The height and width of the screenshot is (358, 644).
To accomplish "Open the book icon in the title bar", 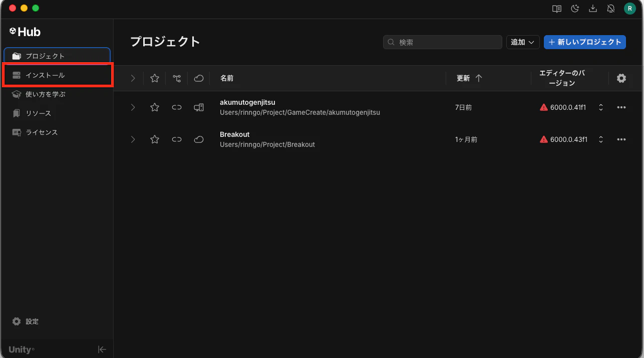I will (x=556, y=9).
